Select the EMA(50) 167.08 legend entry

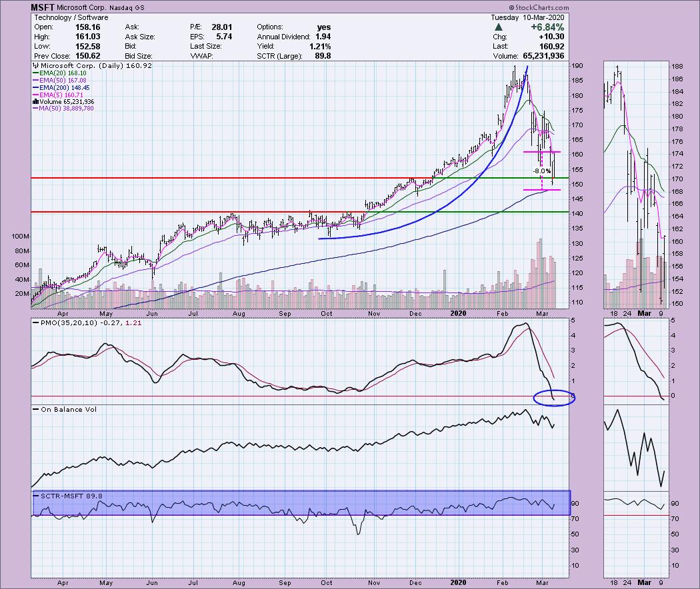pyautogui.click(x=59, y=81)
